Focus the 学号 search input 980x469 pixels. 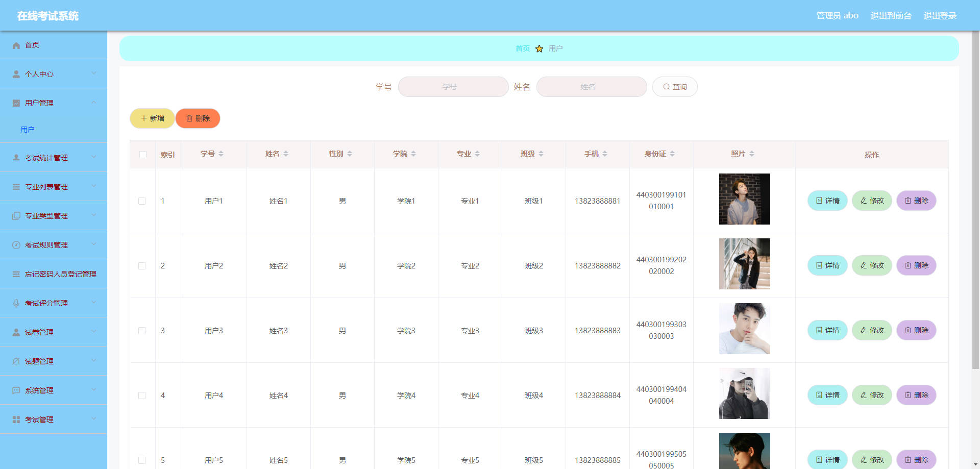coord(453,87)
